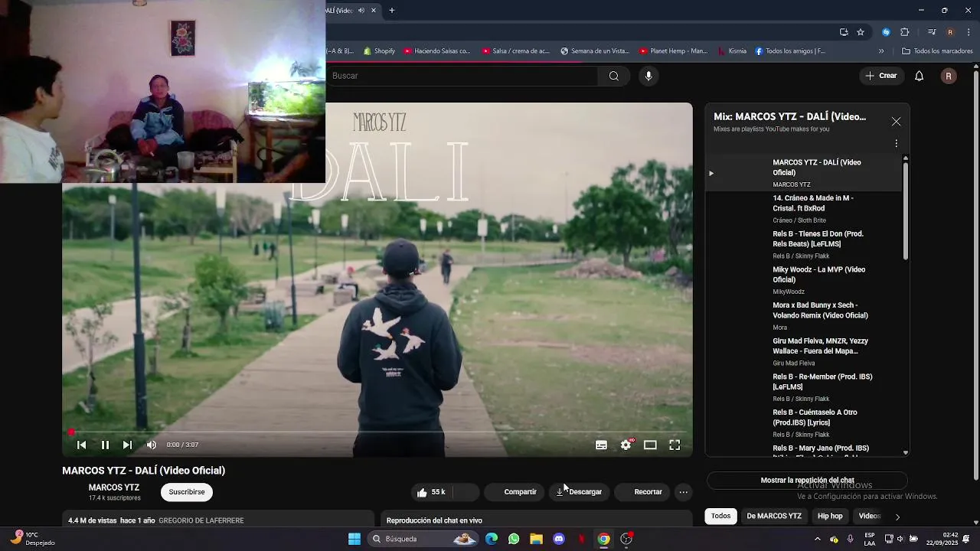Select current playlist item MARCOS YTZ - DALÍ
980x551 pixels.
coord(802,173)
